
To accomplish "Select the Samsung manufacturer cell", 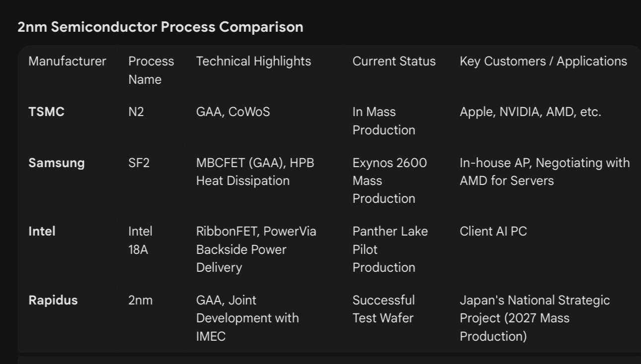I will click(56, 163).
